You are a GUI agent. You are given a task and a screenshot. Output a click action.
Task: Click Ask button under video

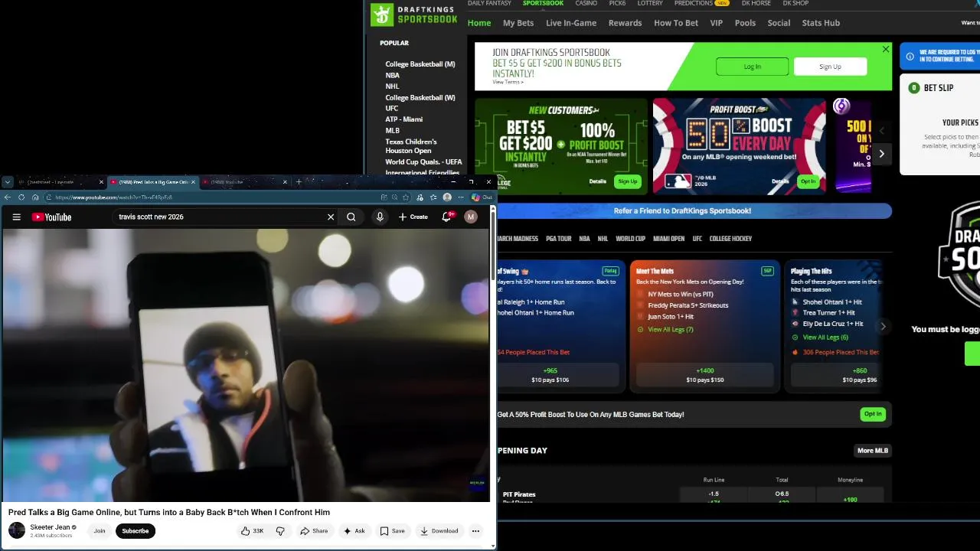click(354, 531)
